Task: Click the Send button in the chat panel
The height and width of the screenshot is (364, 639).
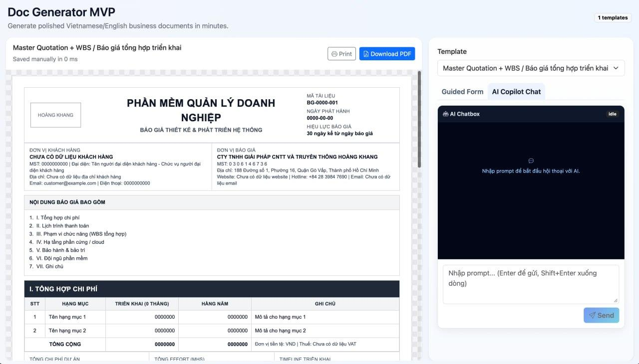Action: pos(601,315)
